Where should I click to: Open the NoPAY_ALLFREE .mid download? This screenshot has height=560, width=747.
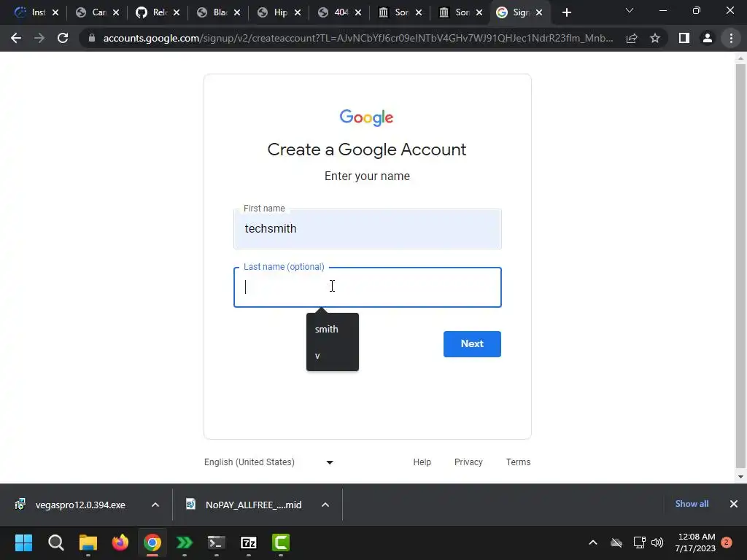[244, 505]
